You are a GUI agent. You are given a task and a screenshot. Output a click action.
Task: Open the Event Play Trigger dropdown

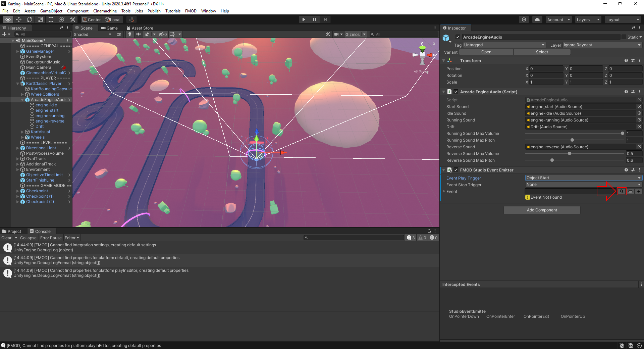click(583, 178)
